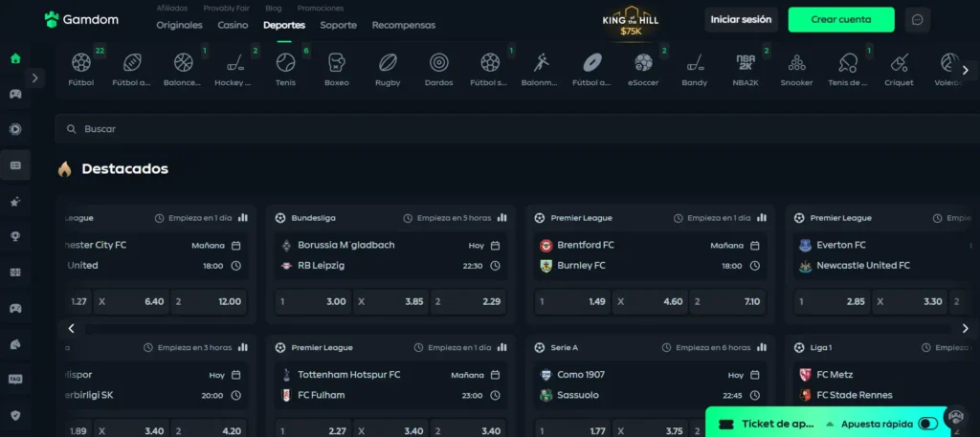The width and height of the screenshot is (980, 437).
Task: Open the Rugby category
Action: 388,69
